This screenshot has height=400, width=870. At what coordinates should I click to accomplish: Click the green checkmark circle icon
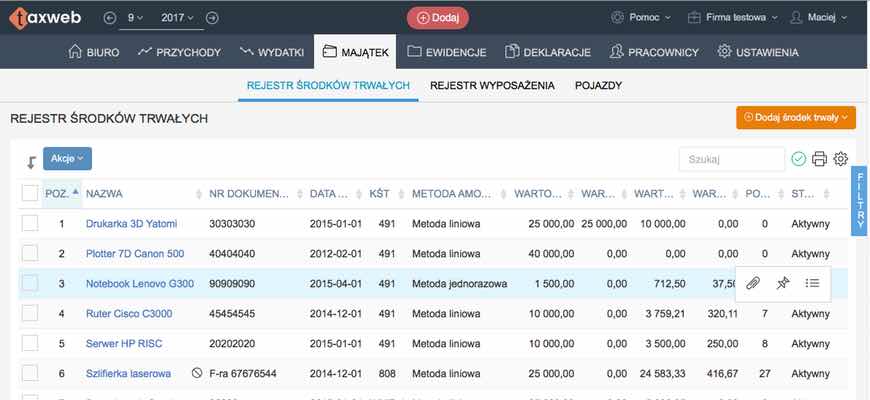[798, 159]
